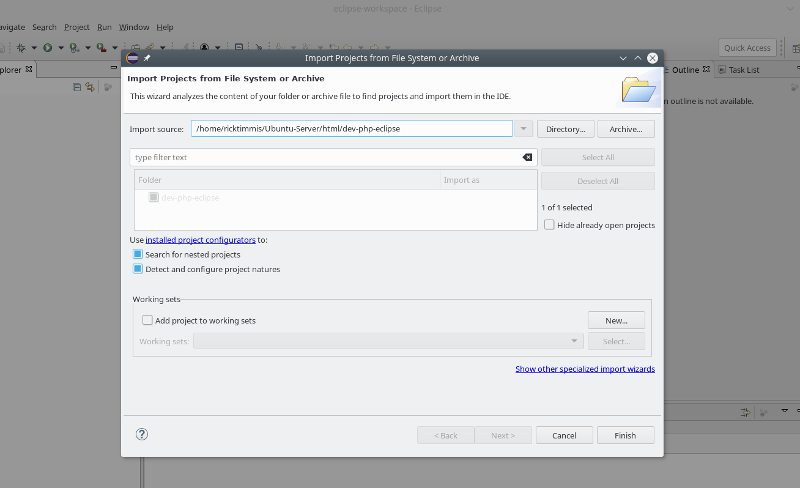
Task: Click the disabled < Back button
Action: click(446, 435)
